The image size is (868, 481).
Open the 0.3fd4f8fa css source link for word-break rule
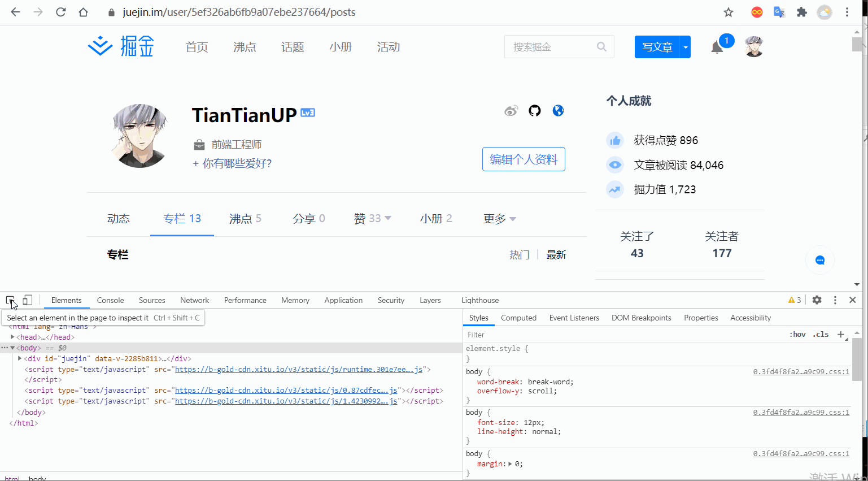[801, 372]
